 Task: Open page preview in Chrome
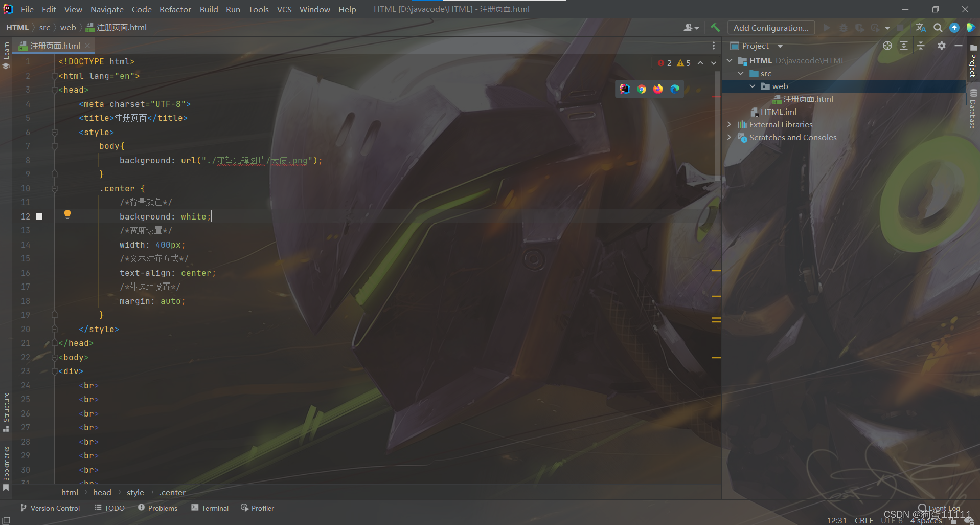[x=642, y=89]
